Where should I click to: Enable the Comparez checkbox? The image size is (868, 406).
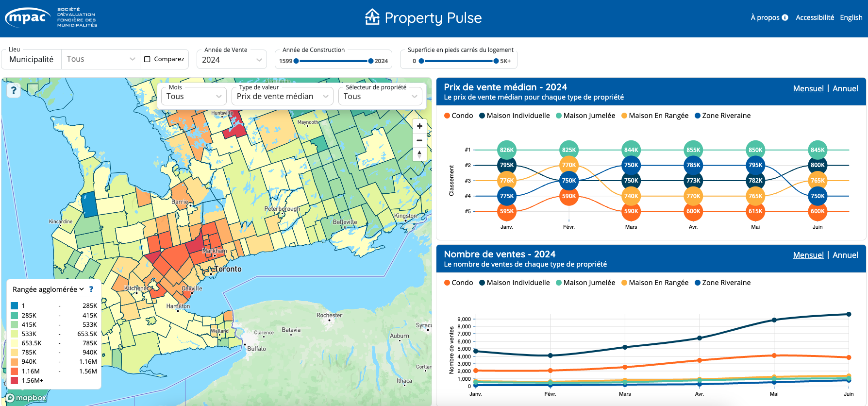coord(148,59)
